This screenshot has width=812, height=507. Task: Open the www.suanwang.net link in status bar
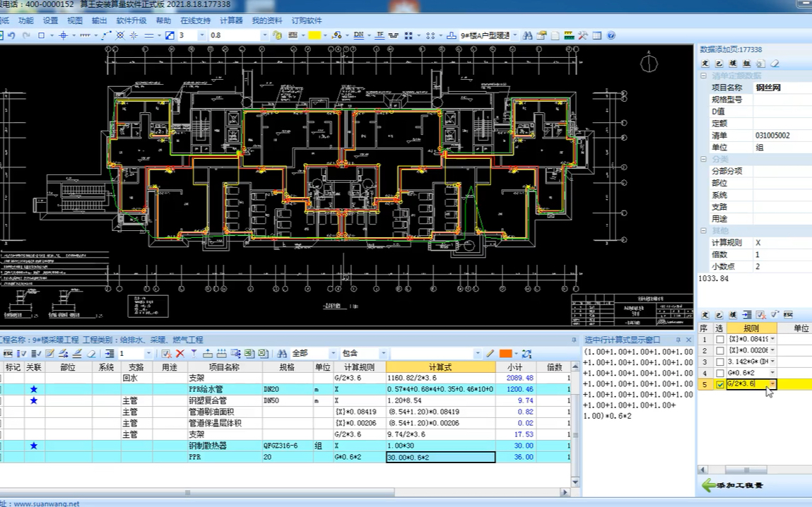tap(47, 503)
